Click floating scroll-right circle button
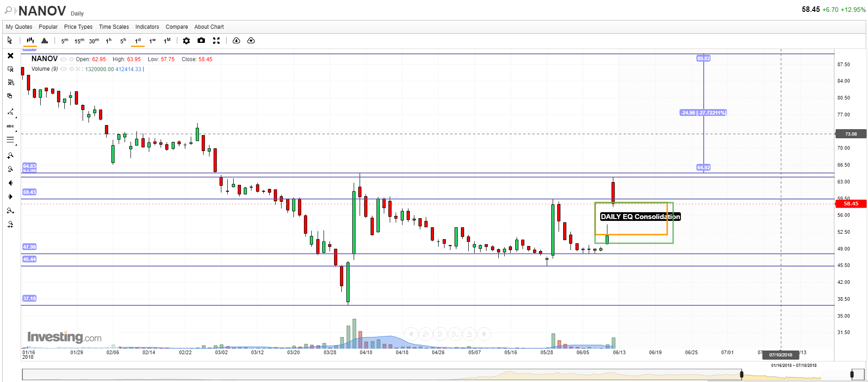The width and height of the screenshot is (868, 382). pyautogui.click(x=484, y=334)
